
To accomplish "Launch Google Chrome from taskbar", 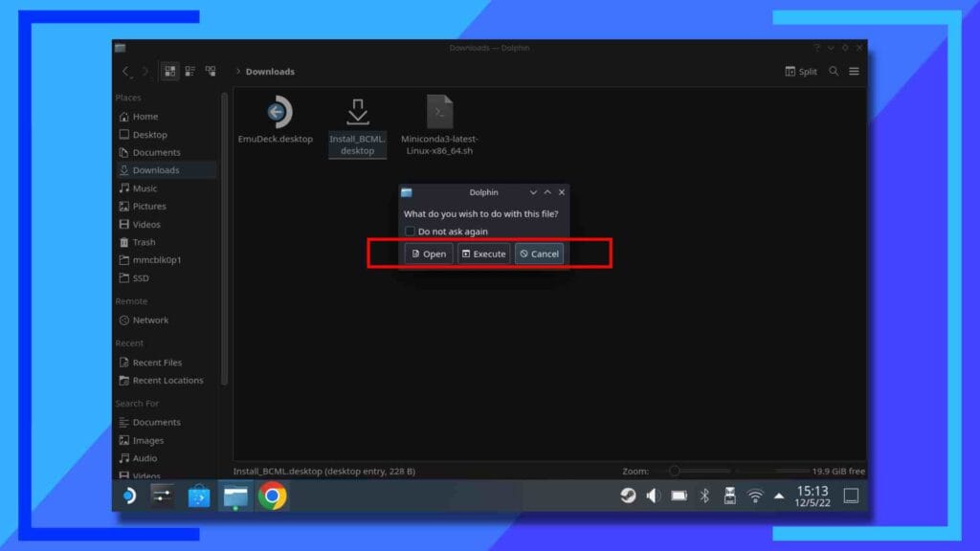I will tap(273, 496).
